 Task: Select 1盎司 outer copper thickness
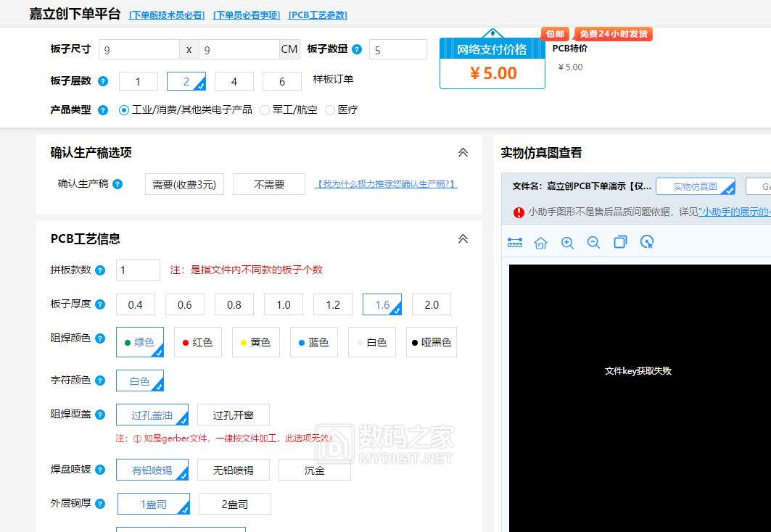coord(154,504)
